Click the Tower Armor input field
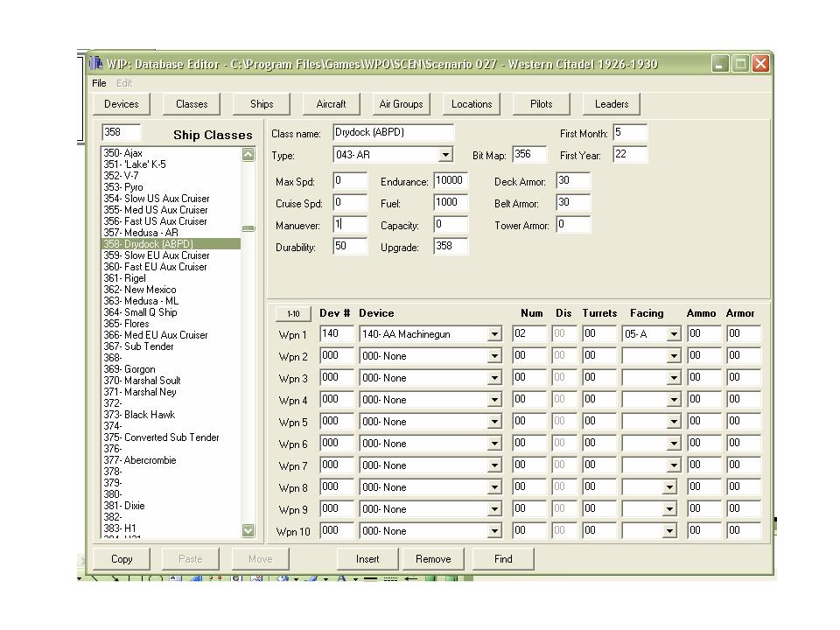 click(573, 225)
